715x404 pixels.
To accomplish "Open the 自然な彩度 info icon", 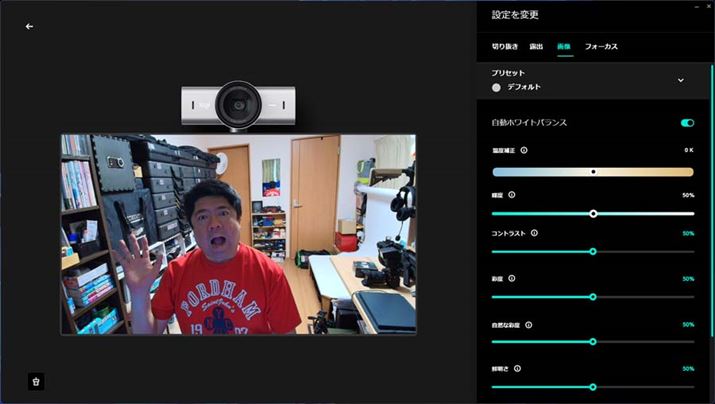I will click(528, 324).
